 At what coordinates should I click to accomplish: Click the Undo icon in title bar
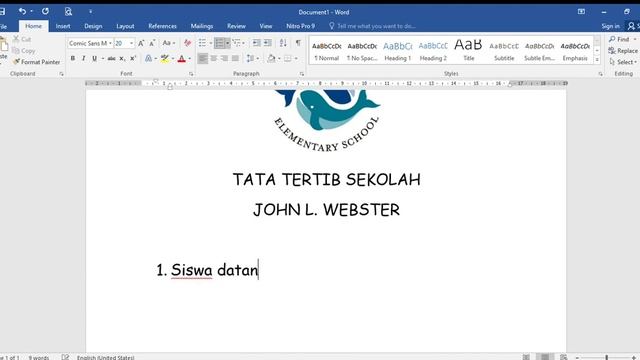tap(22, 11)
